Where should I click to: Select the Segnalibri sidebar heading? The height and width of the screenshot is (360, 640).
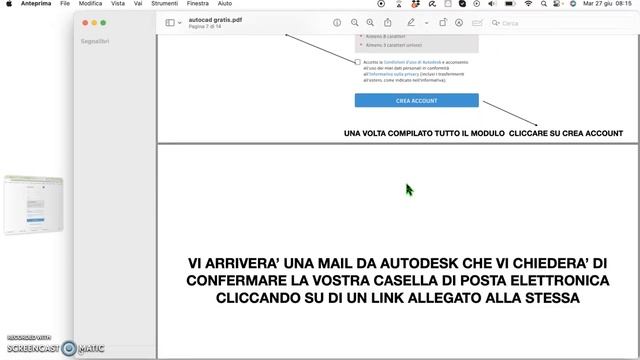(x=95, y=41)
